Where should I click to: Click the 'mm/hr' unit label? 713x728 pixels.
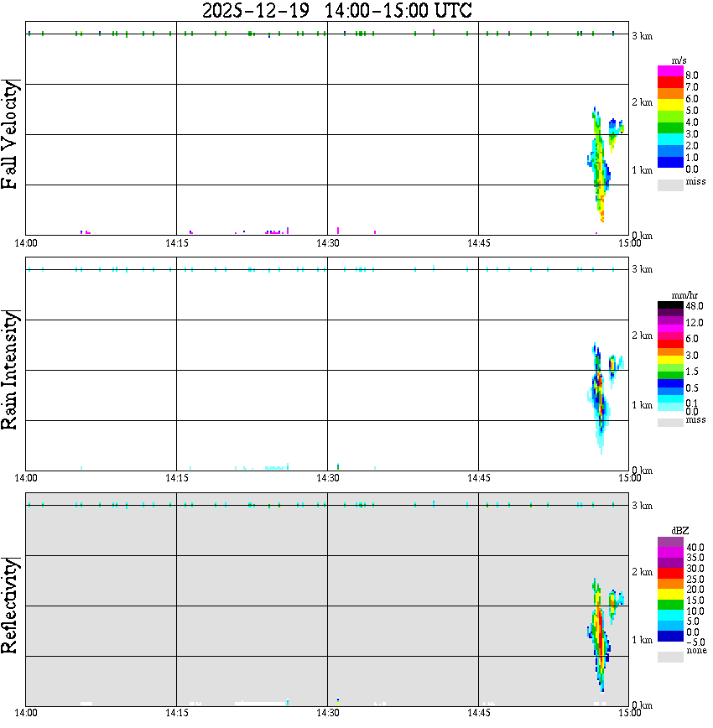pos(684,296)
